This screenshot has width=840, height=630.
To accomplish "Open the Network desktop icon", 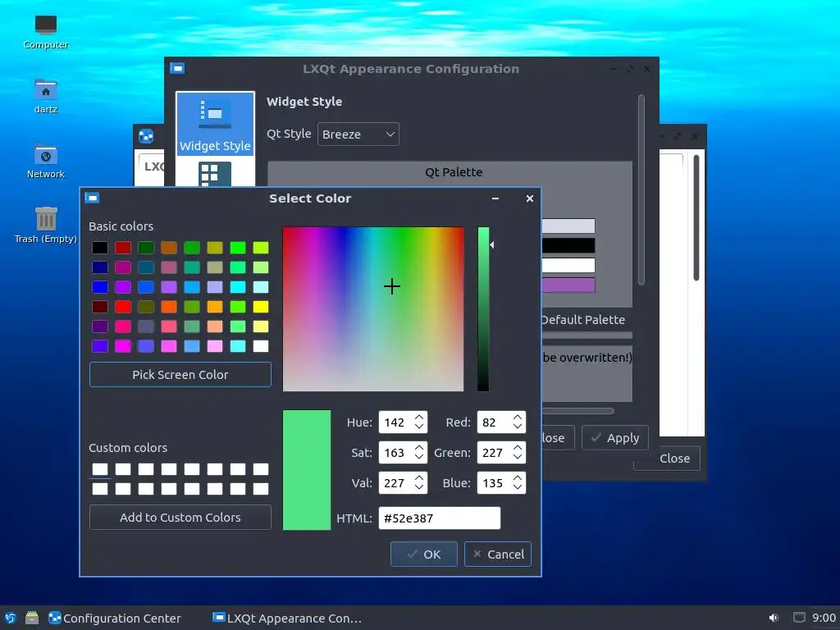I will (x=46, y=162).
